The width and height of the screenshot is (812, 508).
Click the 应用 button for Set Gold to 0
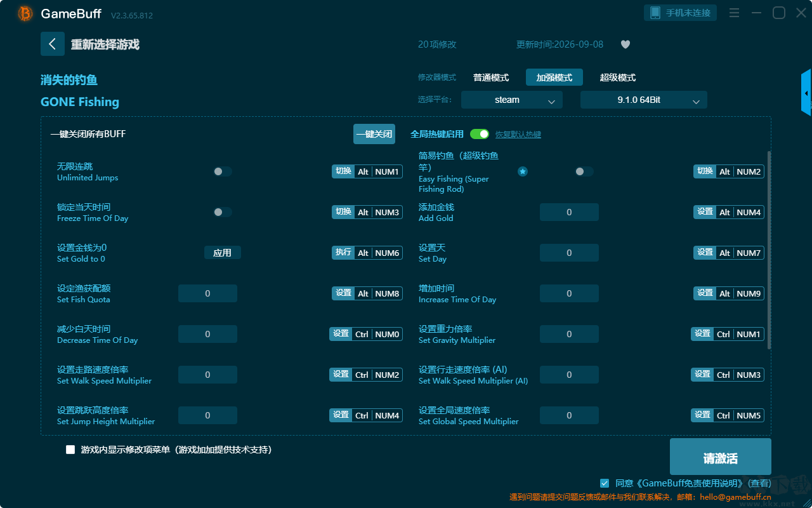(223, 253)
